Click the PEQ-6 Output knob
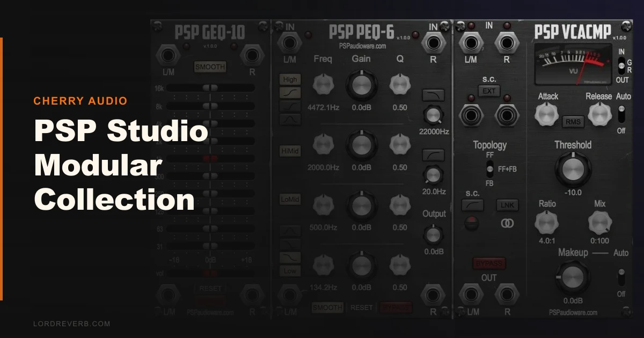 tap(433, 234)
